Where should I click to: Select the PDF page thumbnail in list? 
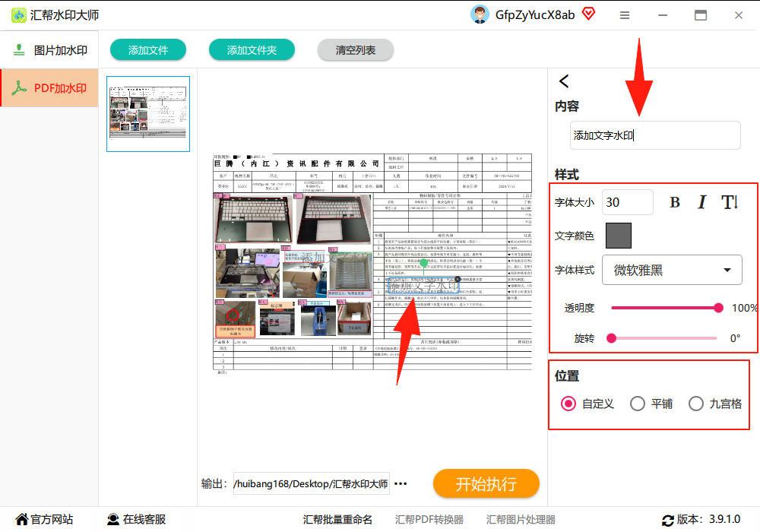(148, 114)
